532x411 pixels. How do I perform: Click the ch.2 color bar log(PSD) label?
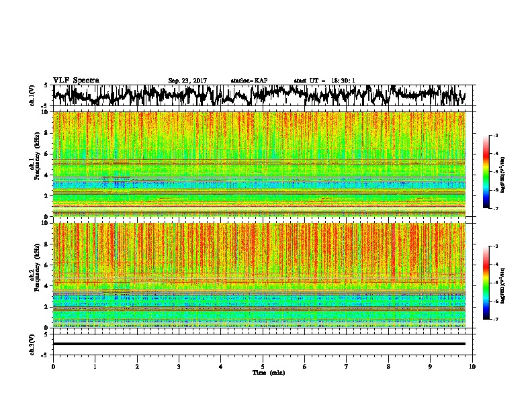[502, 286]
